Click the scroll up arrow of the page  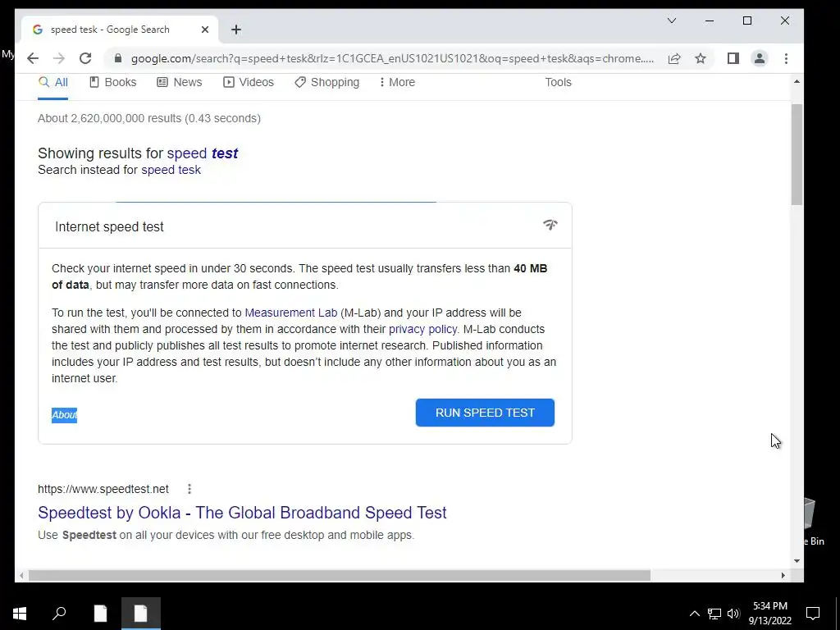(x=797, y=81)
